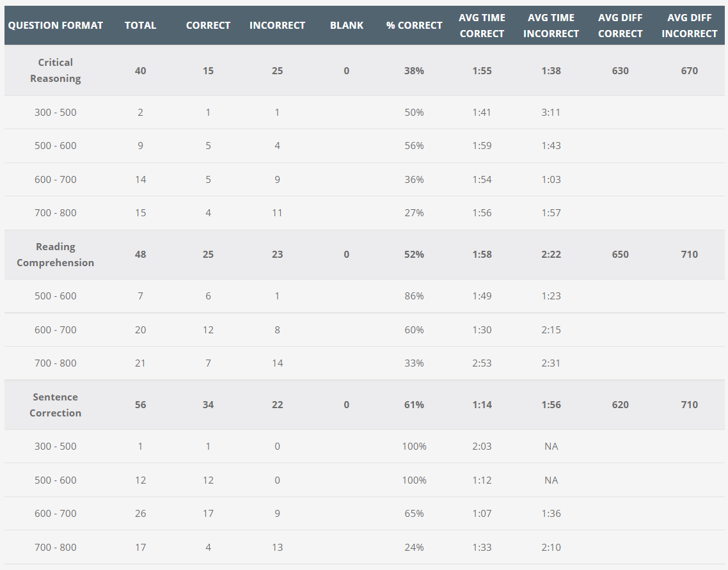Select Reading Comprehension 500 - 600 row
The height and width of the screenshot is (570, 728).
[56, 296]
